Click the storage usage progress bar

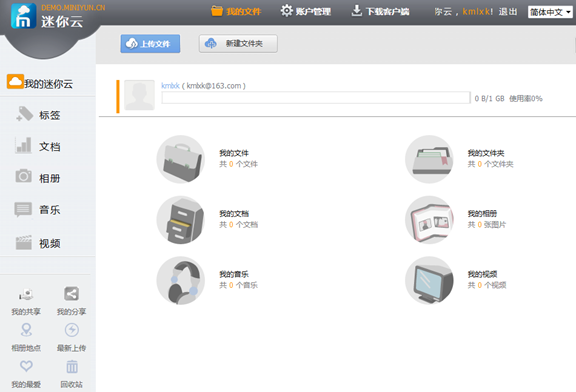316,98
